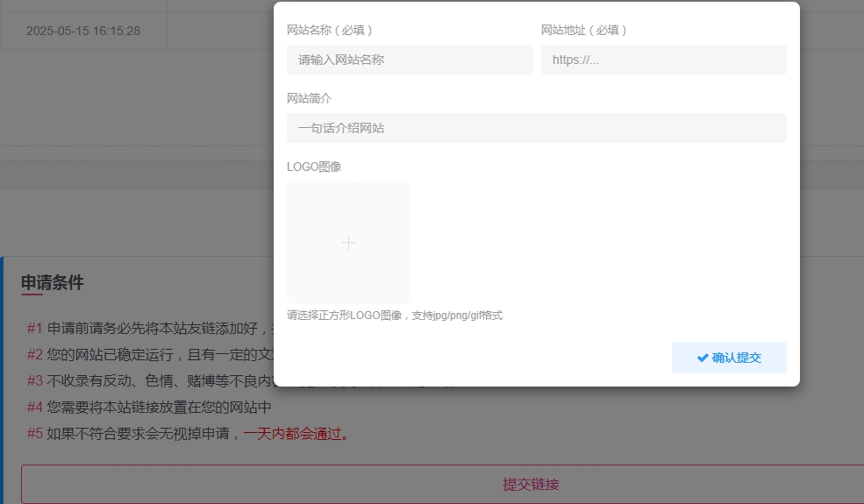Click the checkmark icon in 确认提交 button

(703, 358)
